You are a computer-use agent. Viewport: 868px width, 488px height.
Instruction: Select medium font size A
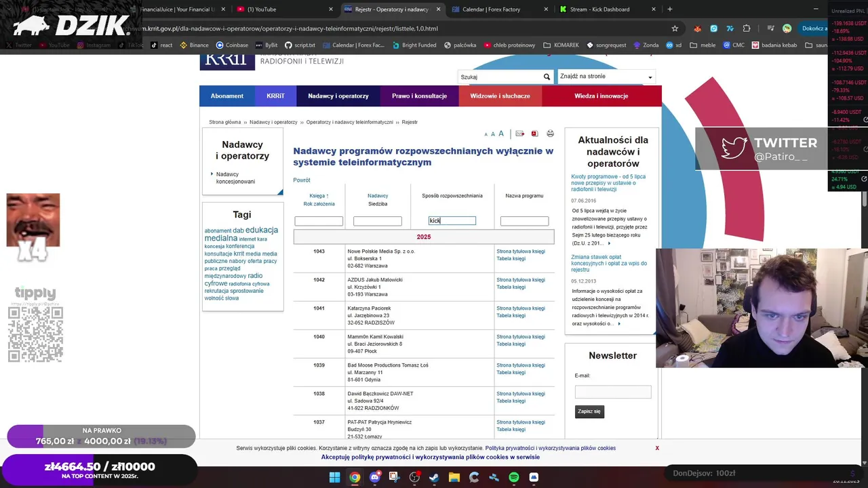pos(493,134)
